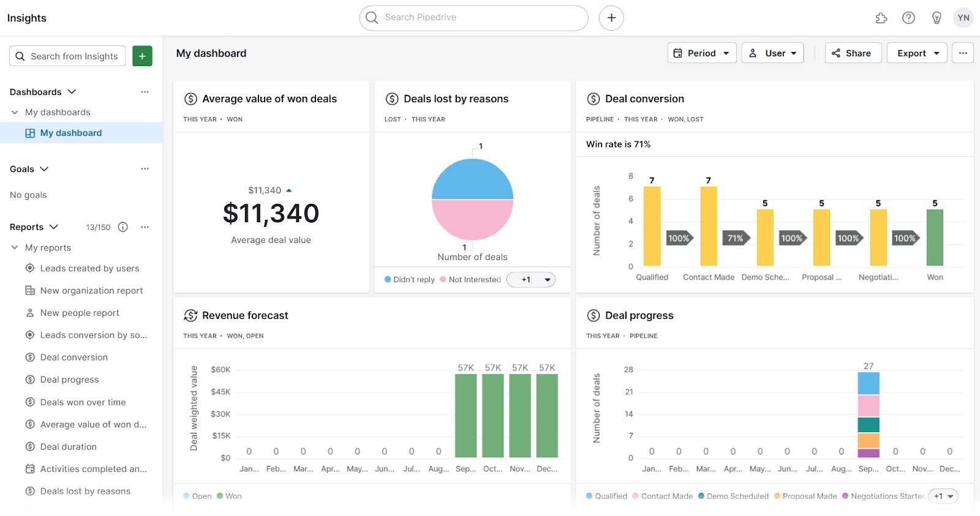Click the green add new Insights button
This screenshot has height=516, width=980.
coord(142,56)
